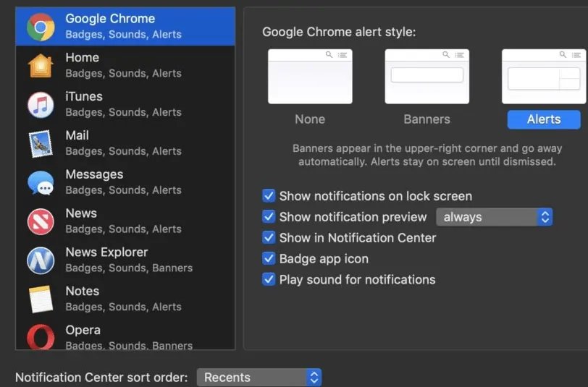Toggle the Show notification preview checkbox
The width and height of the screenshot is (588, 387).
click(x=269, y=216)
